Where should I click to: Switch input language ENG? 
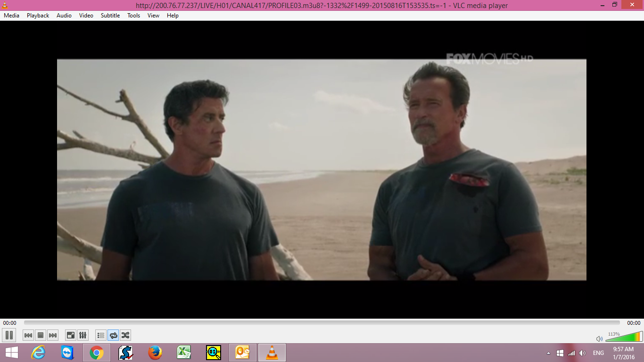[598, 353]
